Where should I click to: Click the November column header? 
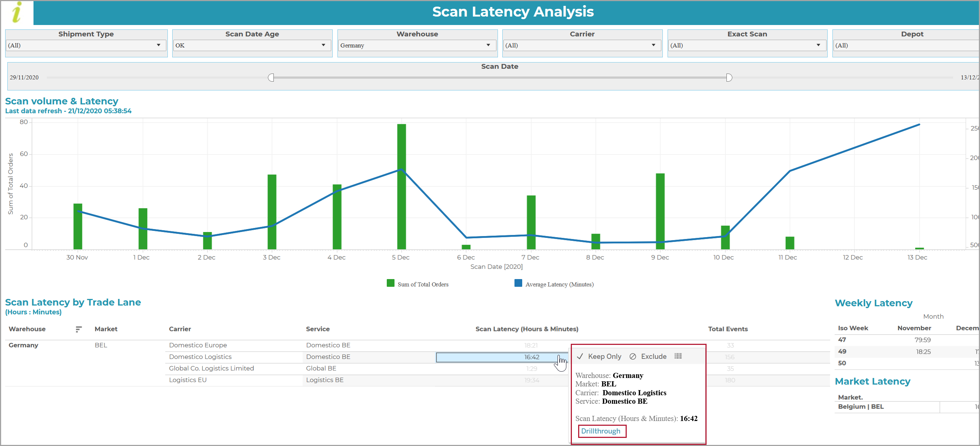coord(914,328)
